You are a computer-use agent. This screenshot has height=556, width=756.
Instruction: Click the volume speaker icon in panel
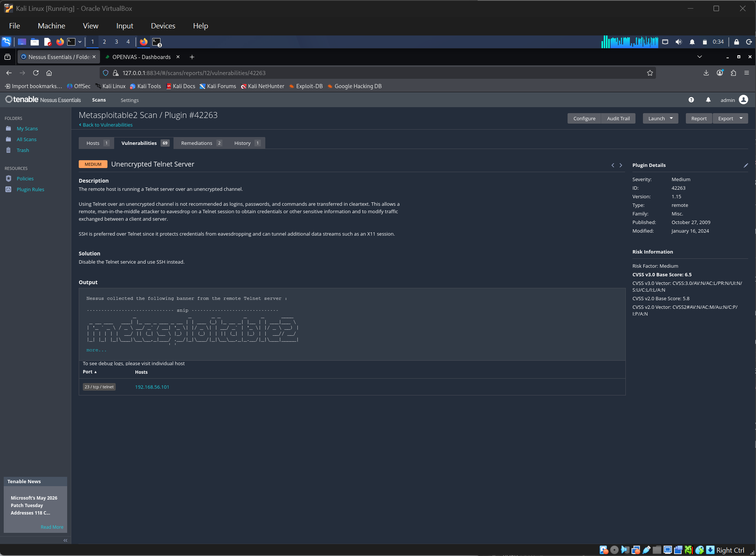pos(679,42)
